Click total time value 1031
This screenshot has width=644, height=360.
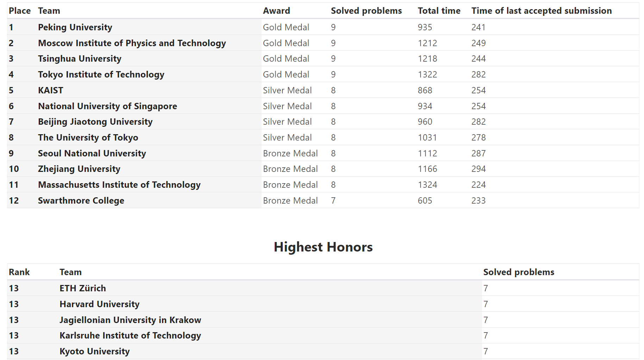[x=427, y=138]
